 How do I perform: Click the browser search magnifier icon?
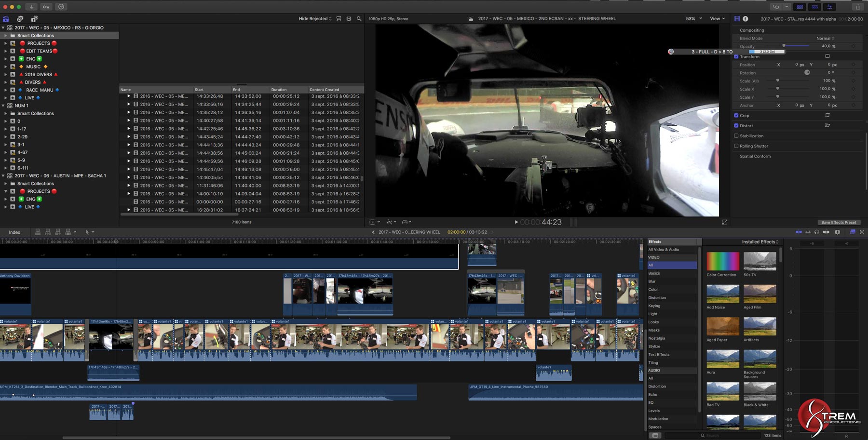(359, 19)
